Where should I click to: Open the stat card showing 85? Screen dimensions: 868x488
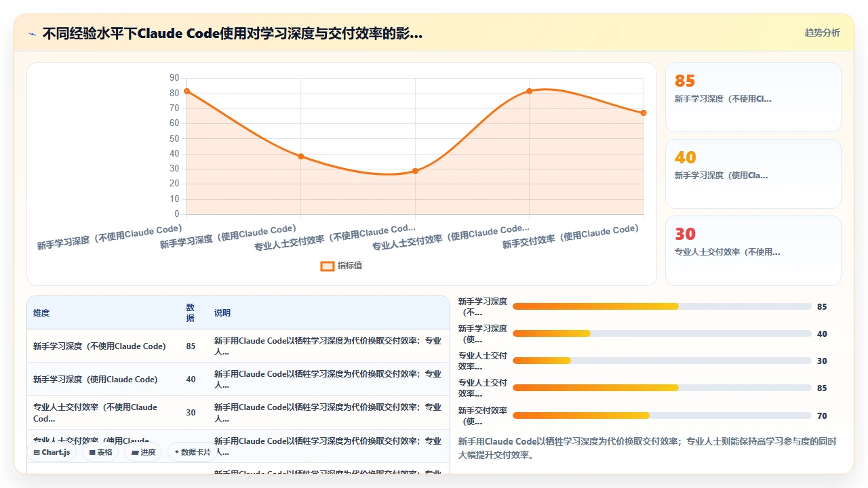tap(753, 97)
